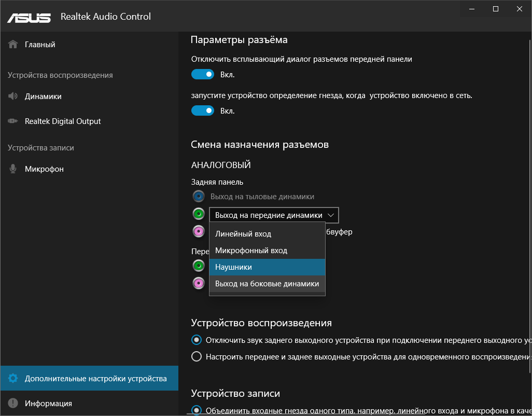Click the Realtek Digital Output connector icon
The height and width of the screenshot is (416, 532).
[x=13, y=121]
